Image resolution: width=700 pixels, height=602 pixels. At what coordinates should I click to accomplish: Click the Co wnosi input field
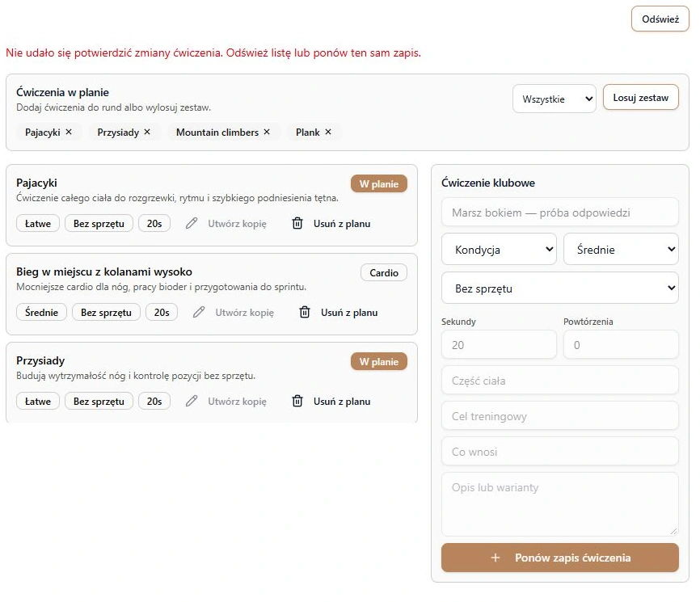(x=560, y=451)
